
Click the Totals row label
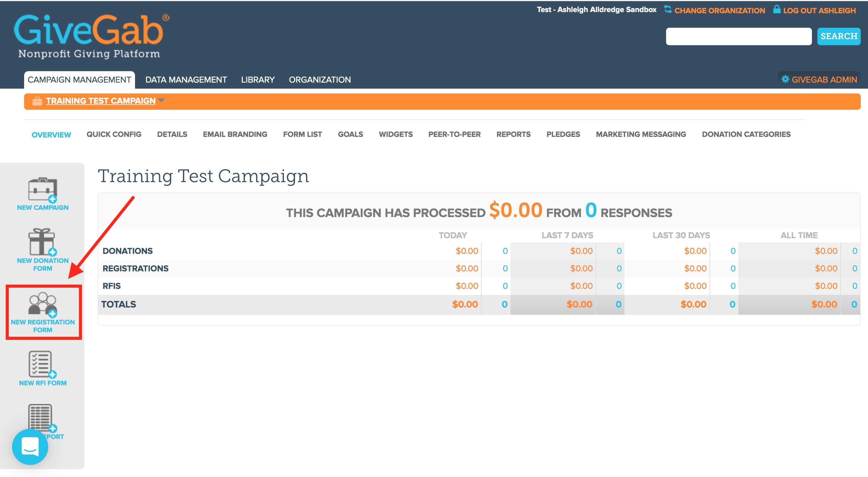[119, 305]
